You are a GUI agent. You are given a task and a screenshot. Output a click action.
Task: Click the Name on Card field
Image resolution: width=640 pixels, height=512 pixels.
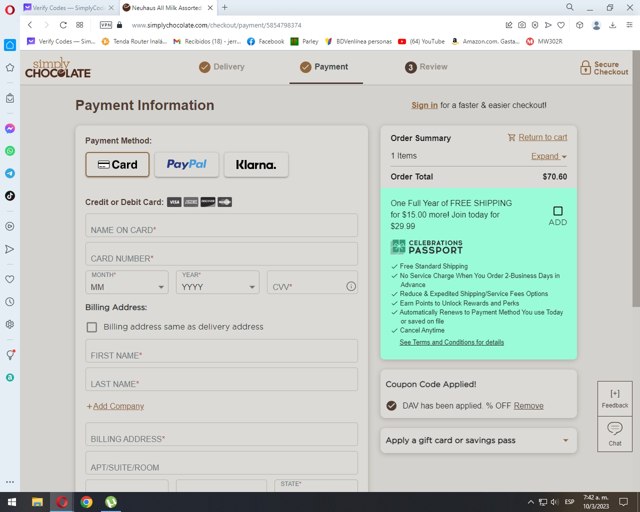(x=221, y=225)
